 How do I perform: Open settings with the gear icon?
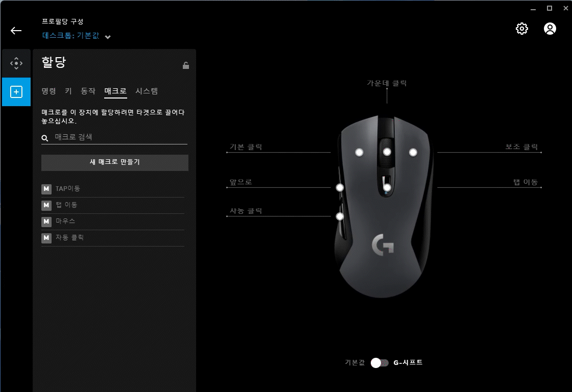[x=521, y=29]
